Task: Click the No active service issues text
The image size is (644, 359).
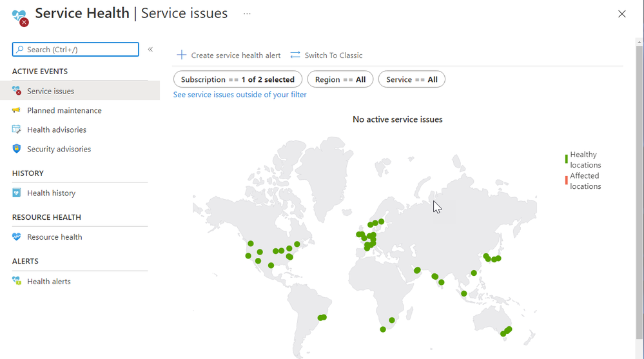Action: pyautogui.click(x=398, y=119)
